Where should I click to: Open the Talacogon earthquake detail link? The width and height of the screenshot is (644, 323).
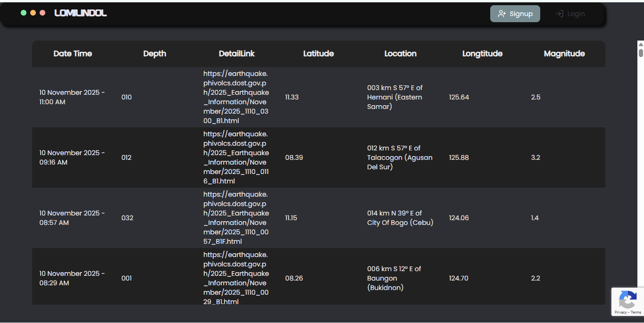click(236, 157)
